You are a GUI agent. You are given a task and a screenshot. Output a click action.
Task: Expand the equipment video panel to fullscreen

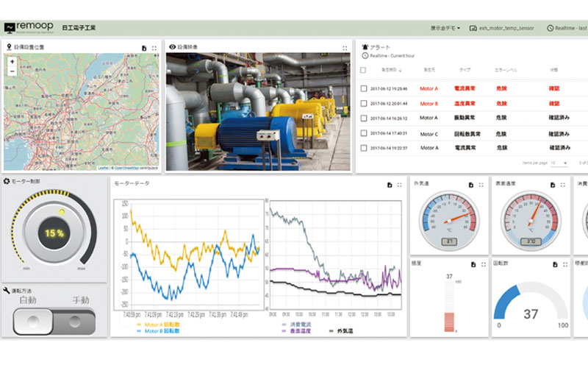click(345, 48)
